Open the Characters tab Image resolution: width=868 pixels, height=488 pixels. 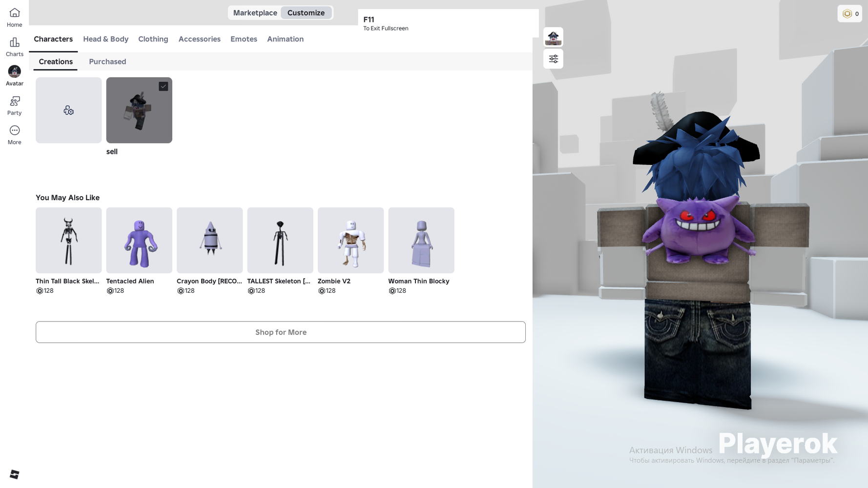[x=53, y=39]
